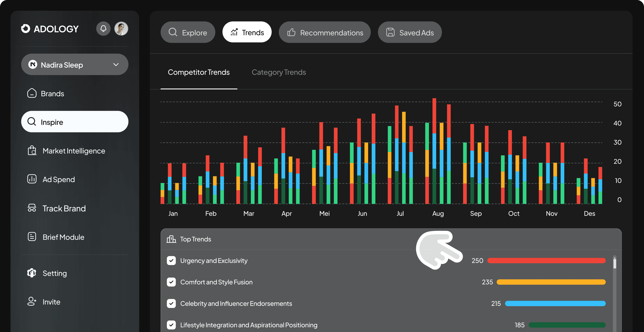644x332 pixels.
Task: Open the Recommendations section
Action: tap(325, 32)
